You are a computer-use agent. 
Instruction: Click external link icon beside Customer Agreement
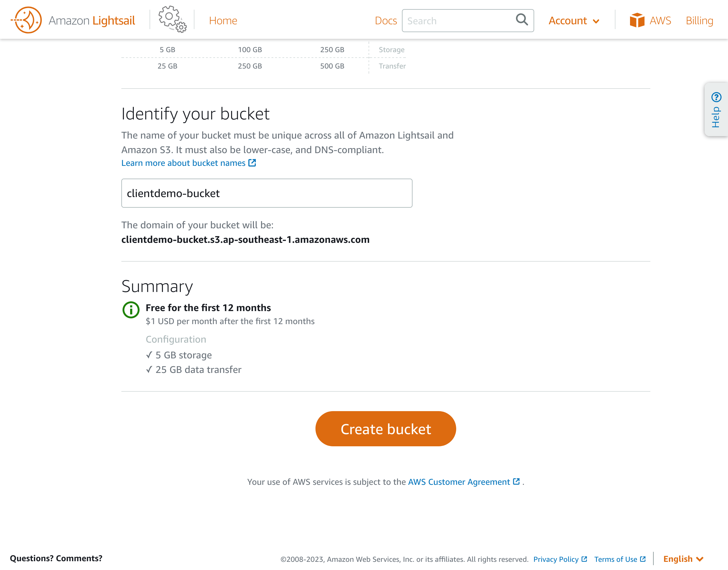click(x=516, y=481)
